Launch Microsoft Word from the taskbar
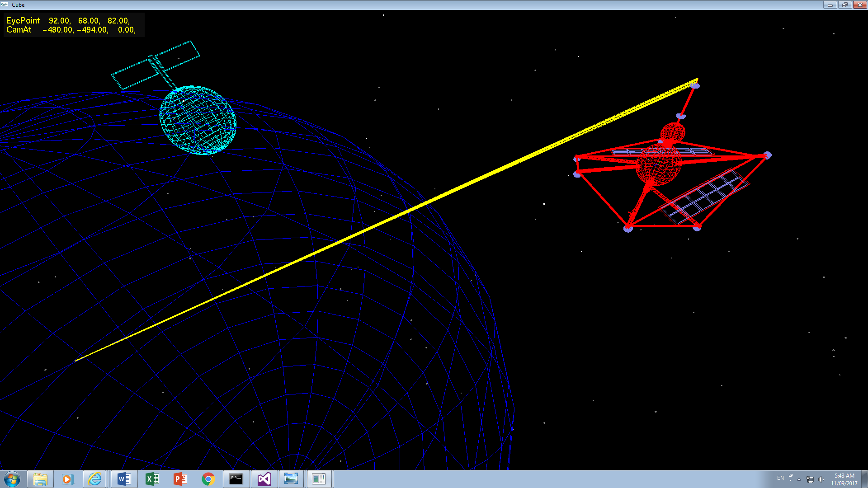 point(124,479)
